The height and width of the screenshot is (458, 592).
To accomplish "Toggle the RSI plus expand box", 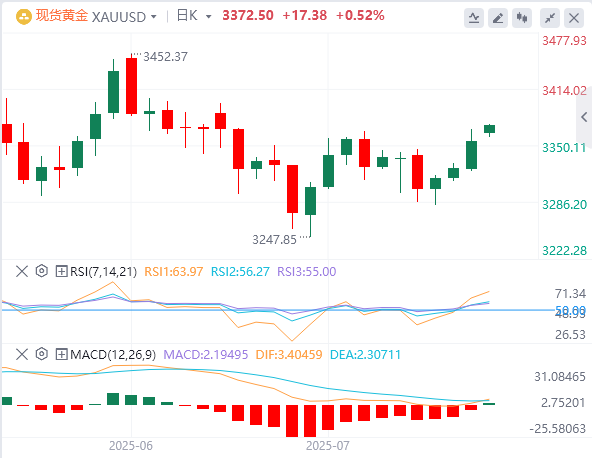I will click(61, 271).
